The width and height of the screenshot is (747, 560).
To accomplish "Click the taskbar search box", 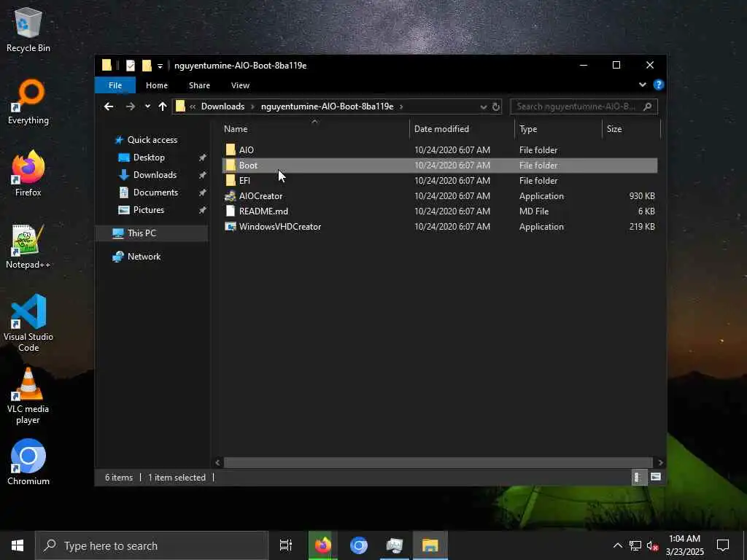I will 152,545.
